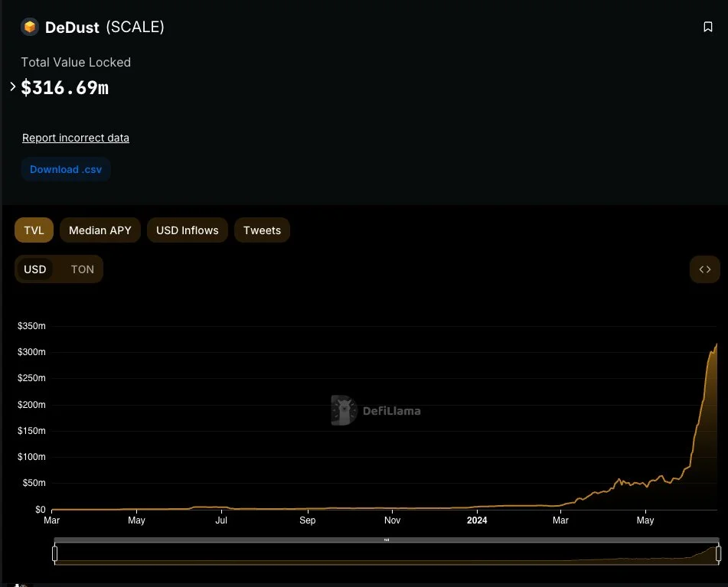Toggle the Tweets chart metric
This screenshot has height=587, width=728.
point(262,230)
